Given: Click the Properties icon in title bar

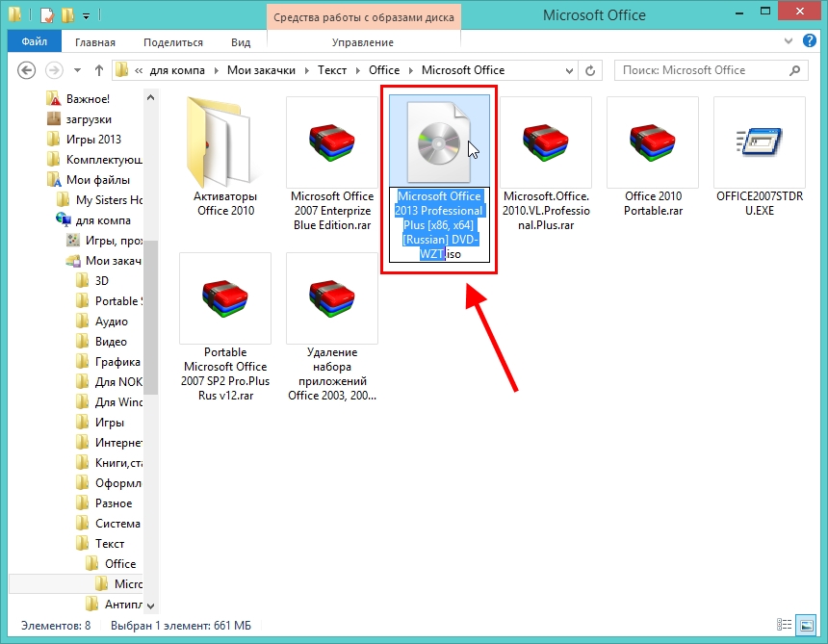Looking at the screenshot, I should (47, 15).
